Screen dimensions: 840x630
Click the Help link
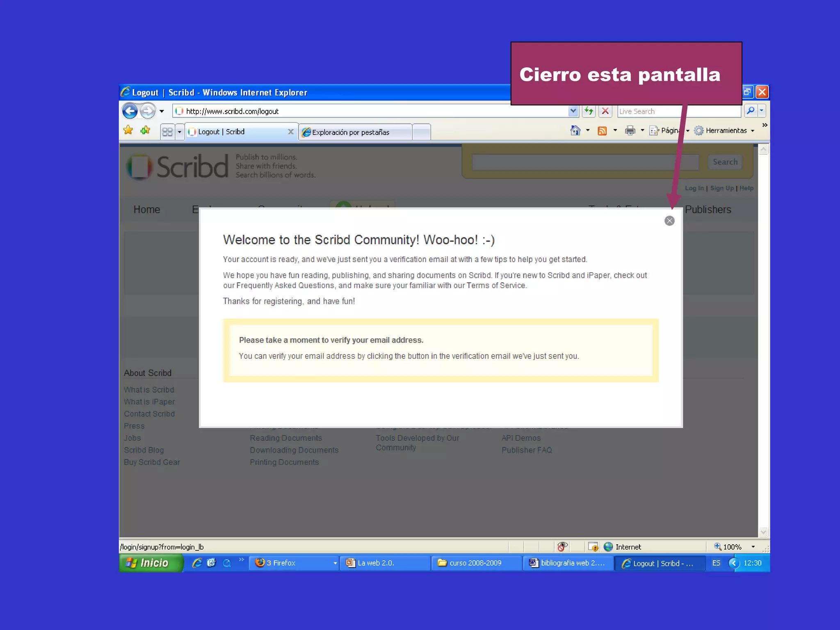click(746, 188)
